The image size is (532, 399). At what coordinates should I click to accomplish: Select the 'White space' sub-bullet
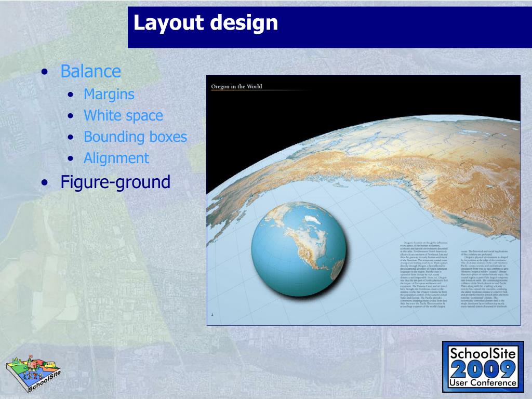tap(123, 115)
